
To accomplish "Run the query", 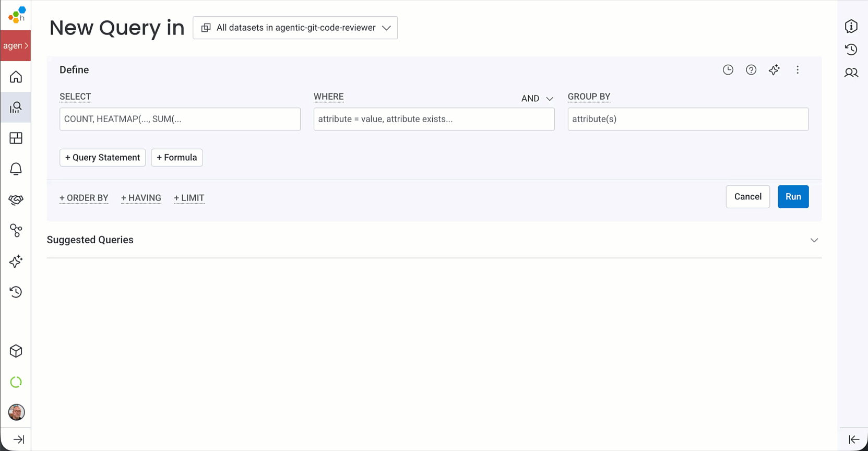I will pyautogui.click(x=793, y=197).
